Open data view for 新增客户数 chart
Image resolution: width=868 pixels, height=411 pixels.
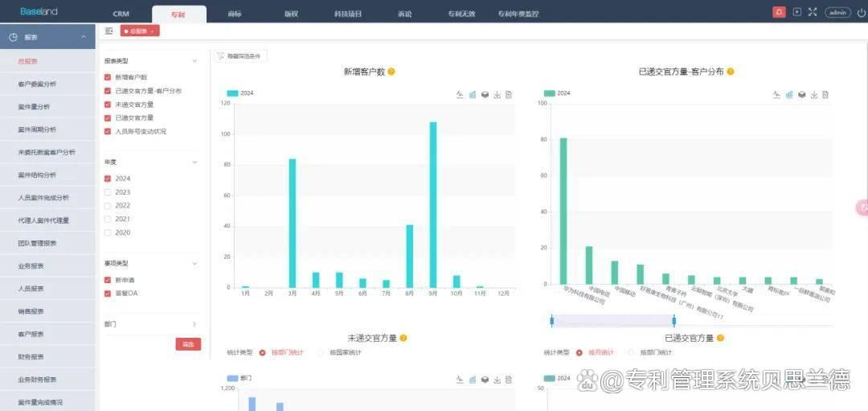[509, 95]
